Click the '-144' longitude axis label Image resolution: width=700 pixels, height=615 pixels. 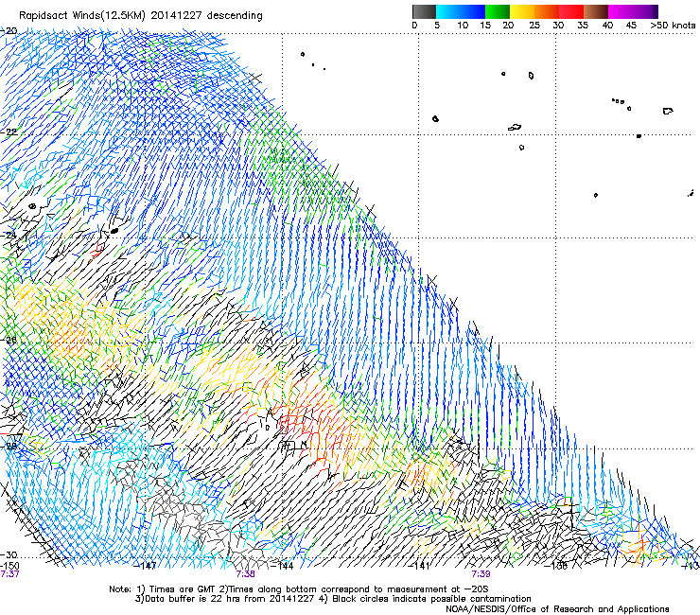tap(282, 566)
